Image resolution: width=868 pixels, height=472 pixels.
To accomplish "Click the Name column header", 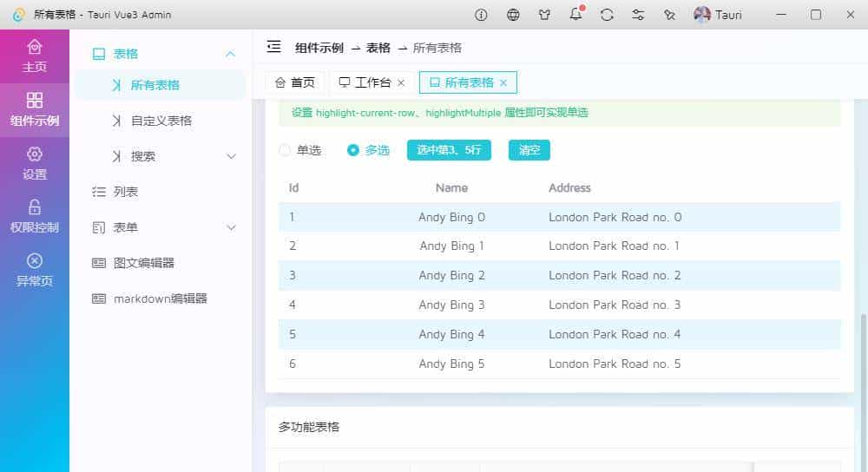I will pos(451,187).
